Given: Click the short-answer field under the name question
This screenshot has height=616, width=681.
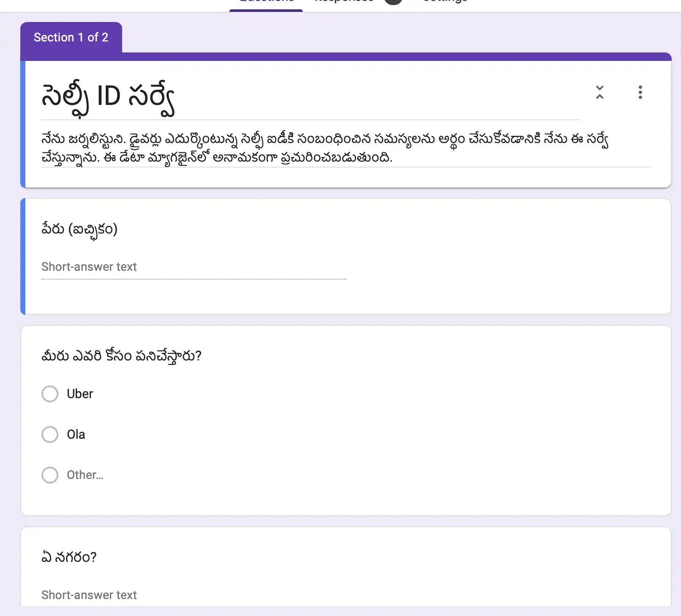Looking at the screenshot, I should tap(193, 267).
